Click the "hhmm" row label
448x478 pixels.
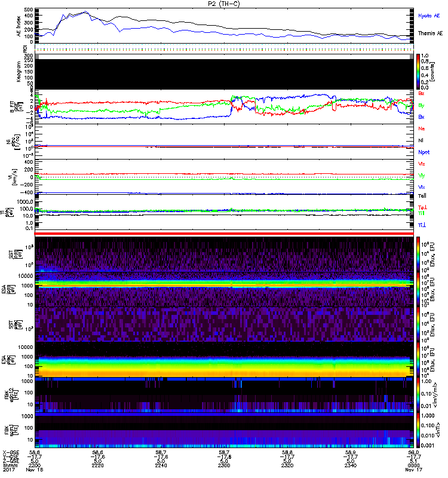tap(10, 465)
